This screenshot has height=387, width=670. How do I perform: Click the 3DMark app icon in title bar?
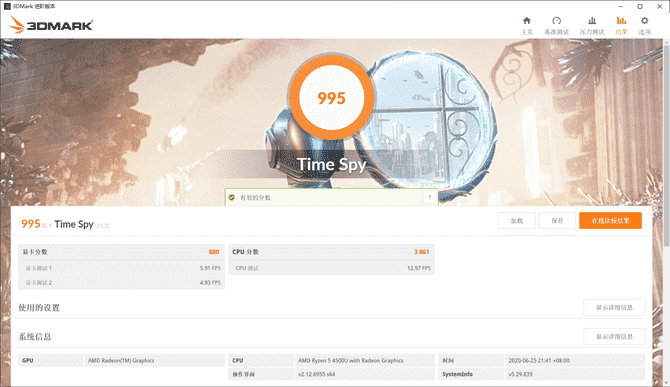tap(7, 6)
